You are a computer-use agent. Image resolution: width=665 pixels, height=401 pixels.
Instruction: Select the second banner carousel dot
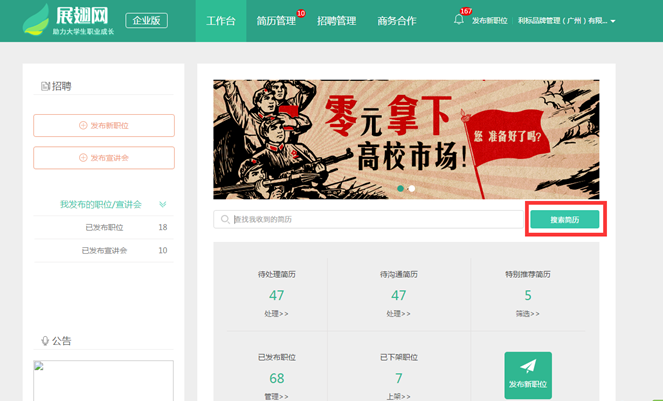tap(412, 188)
